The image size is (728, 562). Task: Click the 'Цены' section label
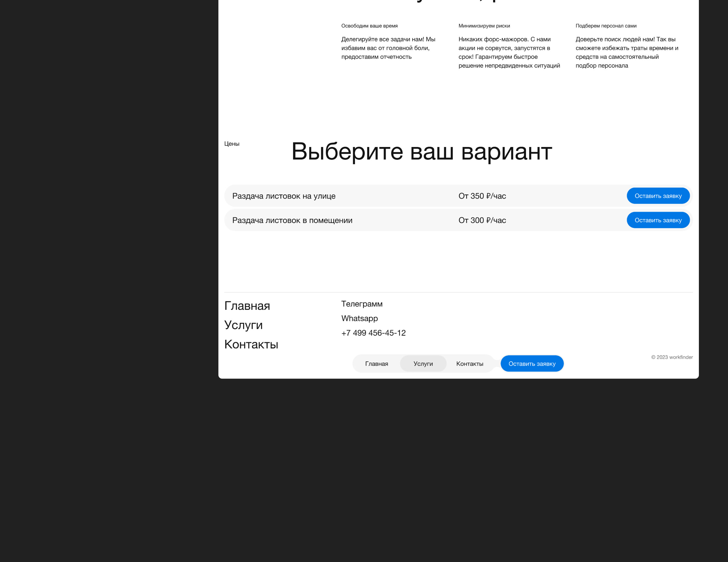point(232,144)
